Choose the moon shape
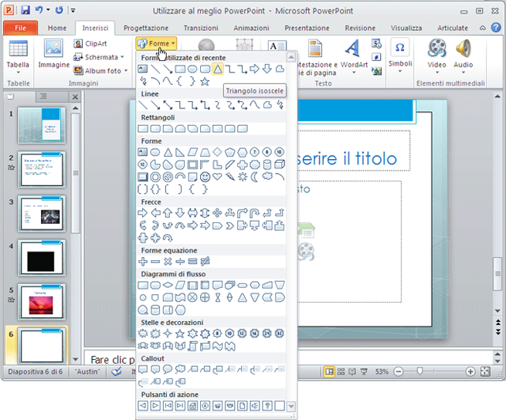Viewport: 506px width, 420px height. [255, 177]
